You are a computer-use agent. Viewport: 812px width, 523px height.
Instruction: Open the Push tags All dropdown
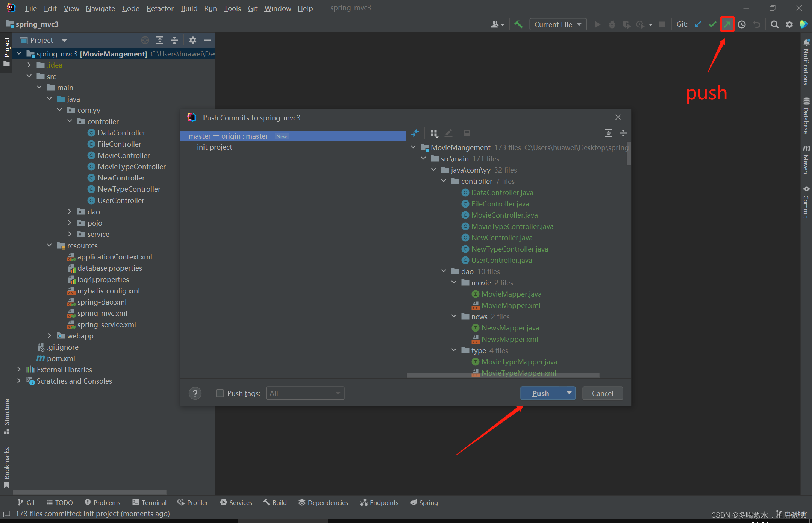[305, 393]
